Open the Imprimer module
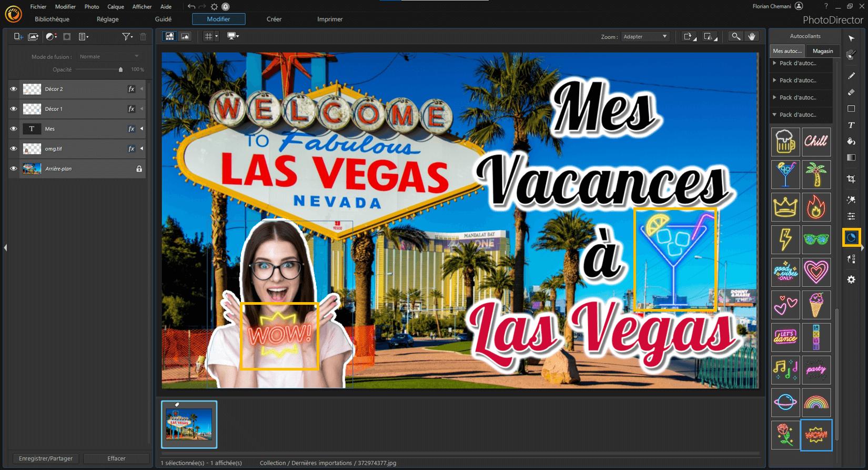The height and width of the screenshot is (470, 868). (x=330, y=19)
